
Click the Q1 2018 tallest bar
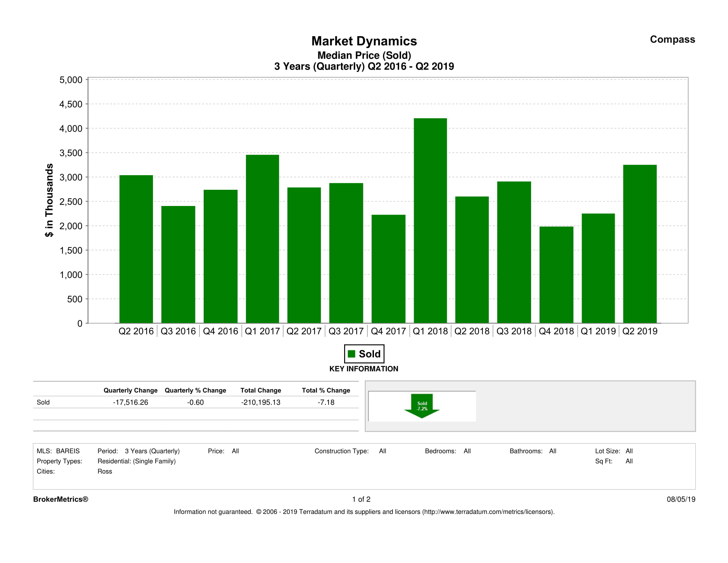[430, 220]
